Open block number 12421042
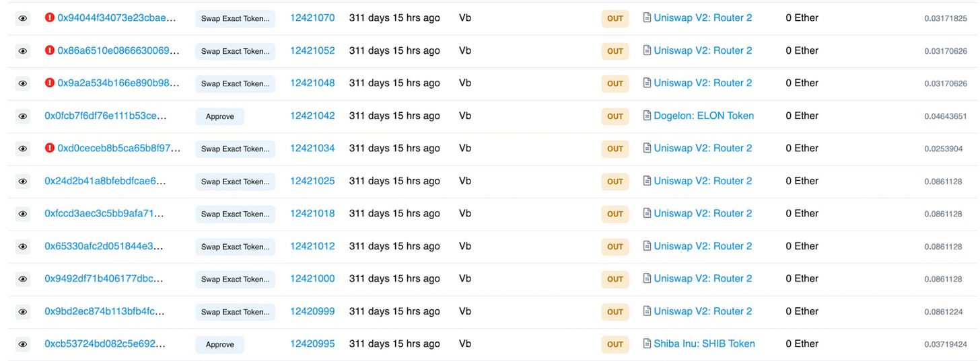The width and height of the screenshot is (980, 361). coord(312,116)
